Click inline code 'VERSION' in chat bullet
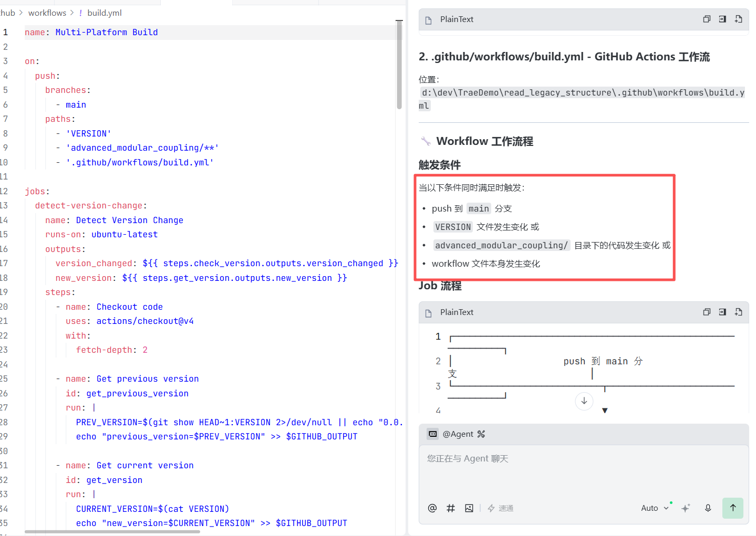 point(453,227)
